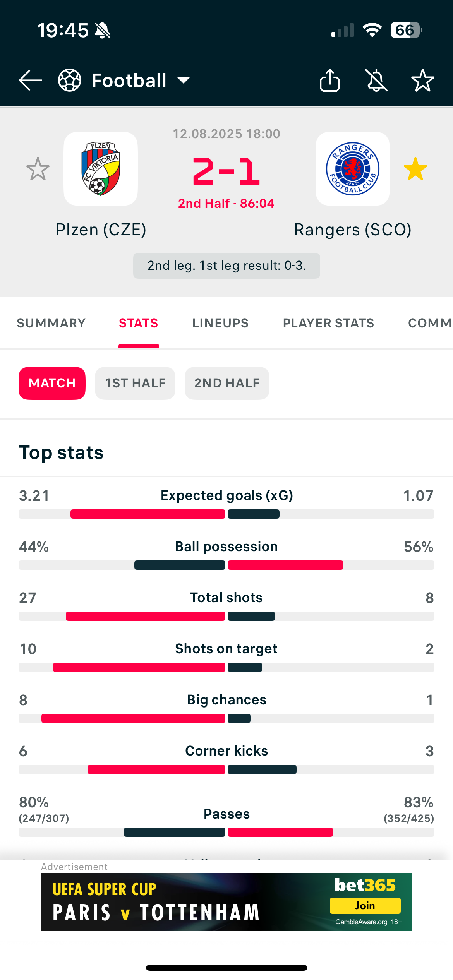Tap the bet365 Join button
The height and width of the screenshot is (980, 453).
[365, 906]
